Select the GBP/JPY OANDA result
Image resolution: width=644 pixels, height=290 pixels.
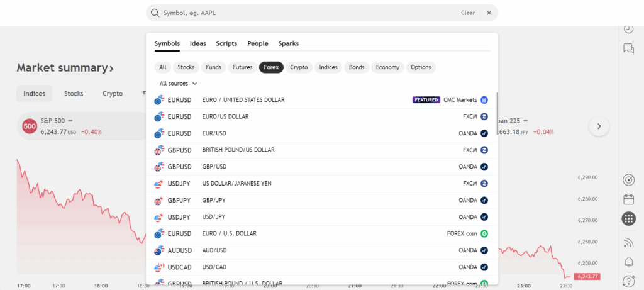coord(321,201)
